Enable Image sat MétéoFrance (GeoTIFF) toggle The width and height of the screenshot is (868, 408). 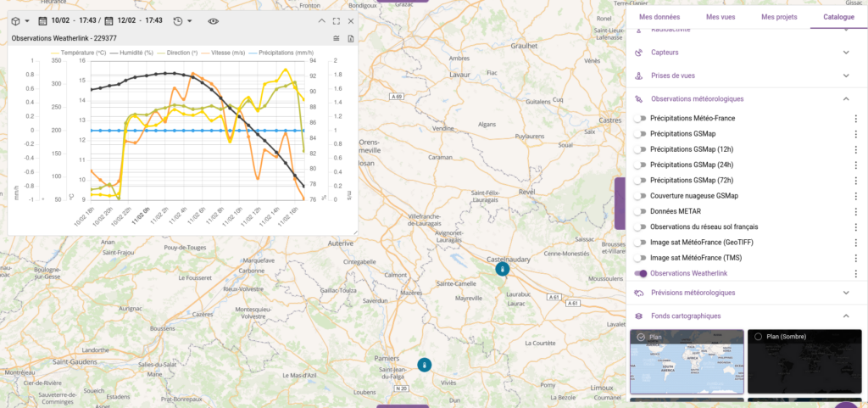pos(641,243)
